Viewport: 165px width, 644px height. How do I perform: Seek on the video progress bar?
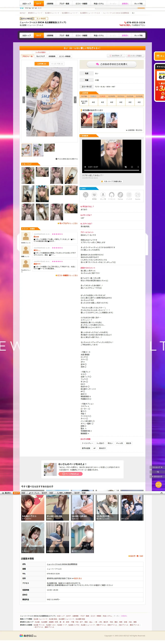pyautogui.click(x=112, y=170)
